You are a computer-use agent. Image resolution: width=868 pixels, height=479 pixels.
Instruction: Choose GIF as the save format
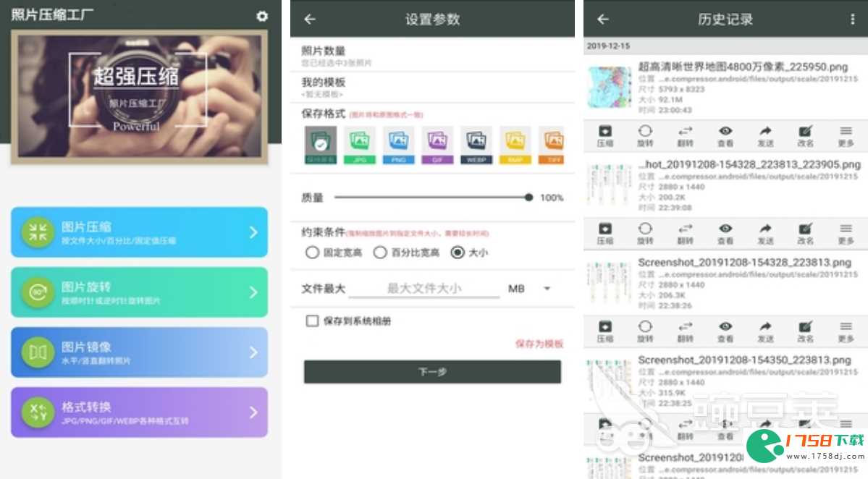pyautogui.click(x=437, y=145)
